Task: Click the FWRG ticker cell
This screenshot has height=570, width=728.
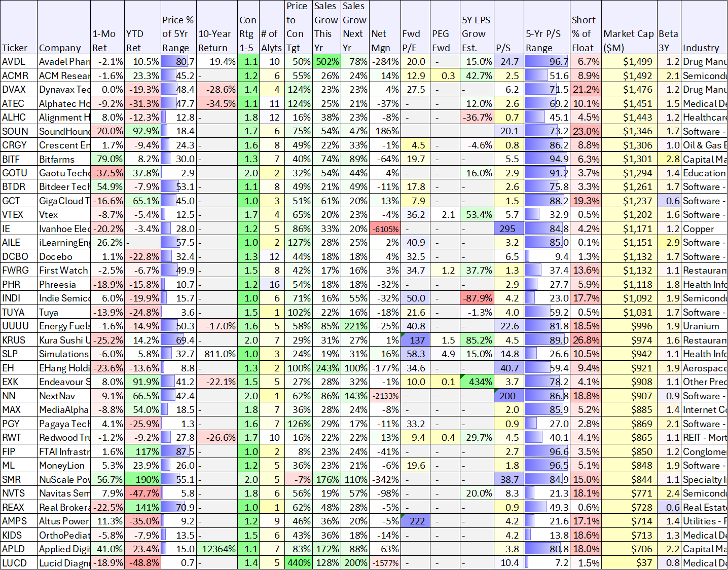Action: pyautogui.click(x=19, y=271)
